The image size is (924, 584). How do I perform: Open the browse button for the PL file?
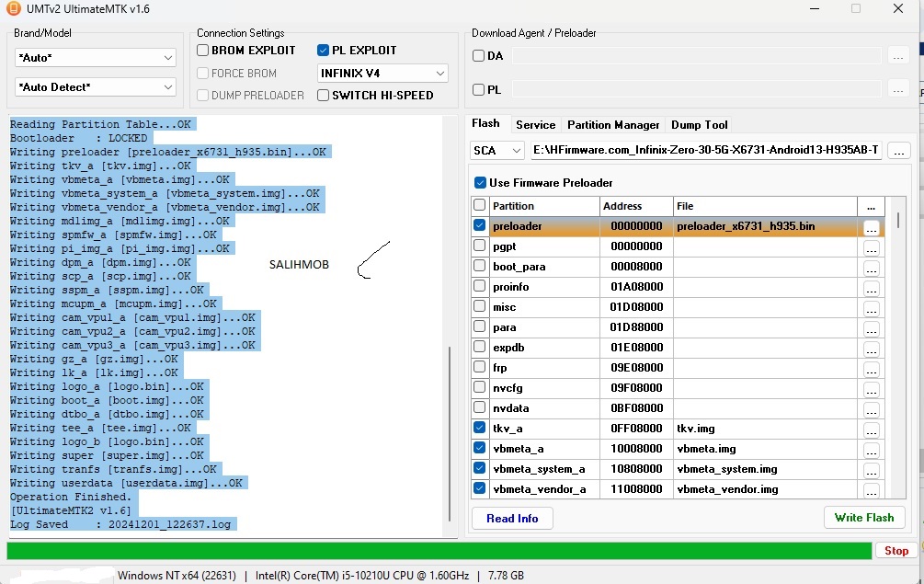click(x=898, y=89)
